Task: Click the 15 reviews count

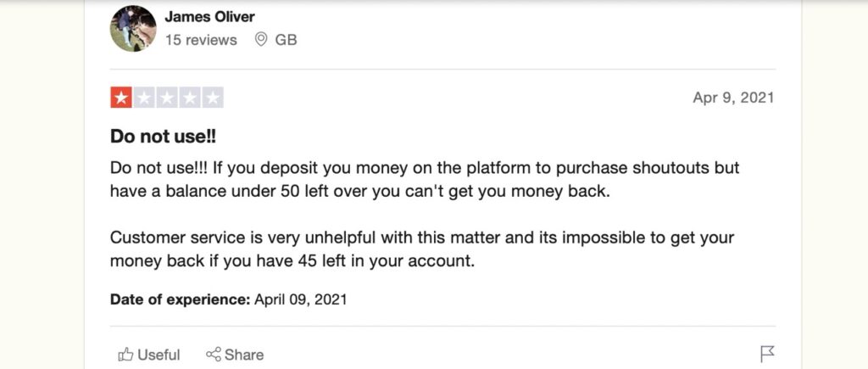Action: 201,40
